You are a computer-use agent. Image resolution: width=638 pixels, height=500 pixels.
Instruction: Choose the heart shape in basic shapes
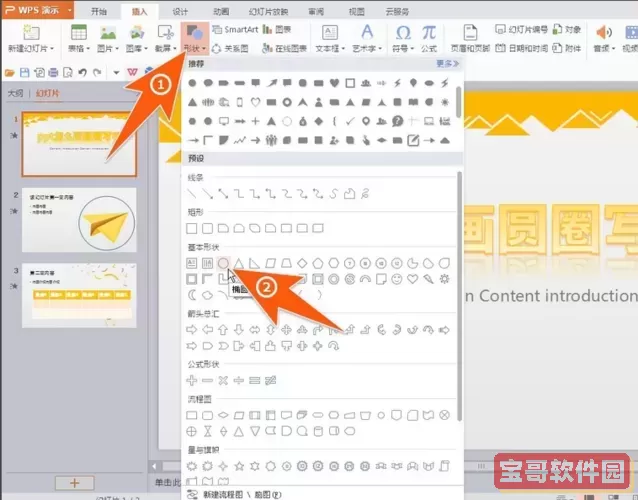(413, 278)
